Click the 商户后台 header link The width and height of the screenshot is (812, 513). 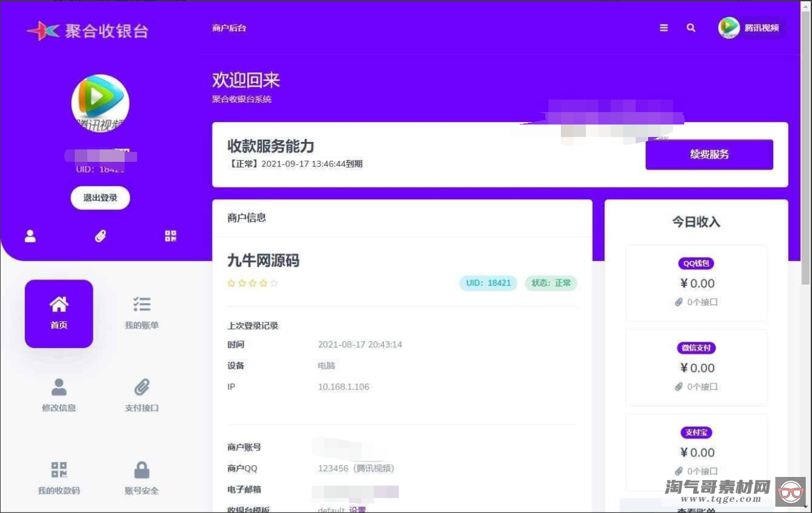229,28
